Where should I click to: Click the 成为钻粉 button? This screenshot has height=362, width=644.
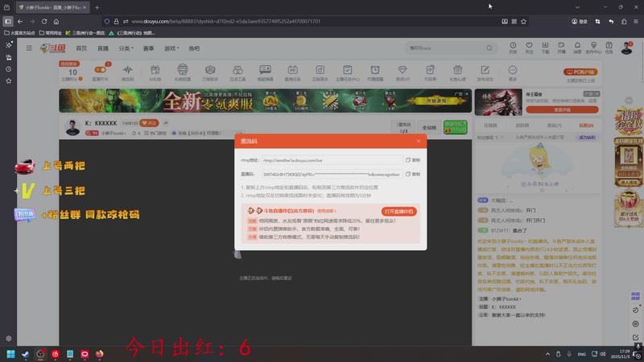(x=587, y=137)
